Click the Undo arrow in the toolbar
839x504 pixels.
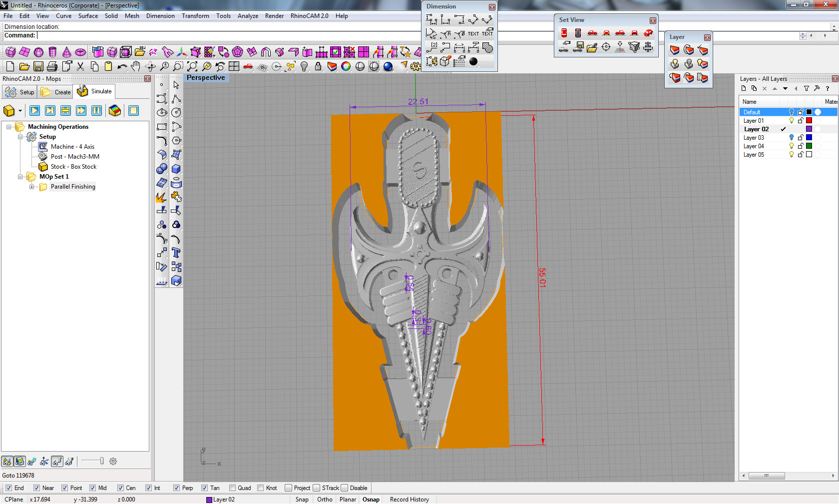[122, 66]
